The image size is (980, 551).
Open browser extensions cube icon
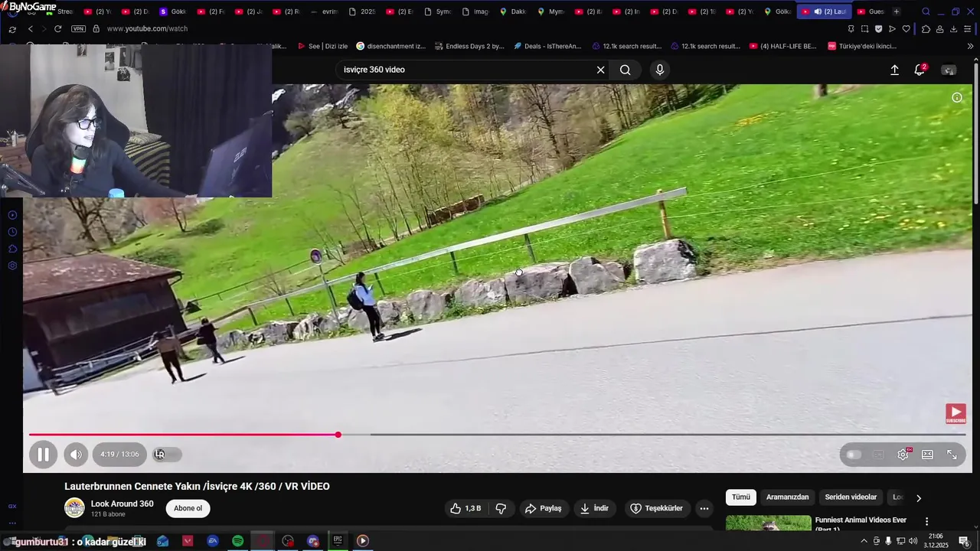click(x=926, y=28)
